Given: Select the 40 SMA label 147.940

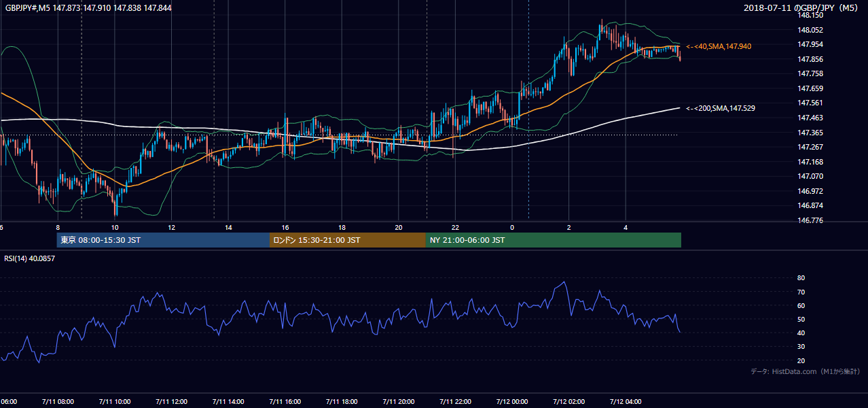Looking at the screenshot, I should click(x=719, y=46).
